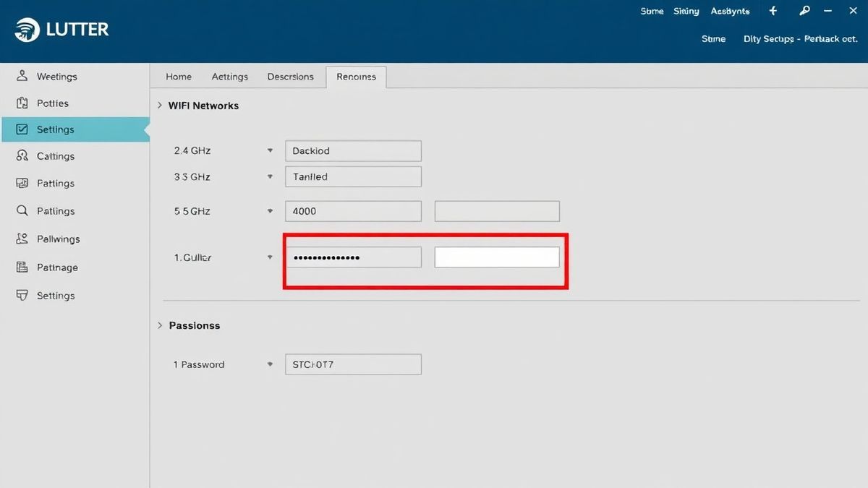Click the Patinage sidebar icon
The width and height of the screenshot is (868, 488).
tap(22, 267)
